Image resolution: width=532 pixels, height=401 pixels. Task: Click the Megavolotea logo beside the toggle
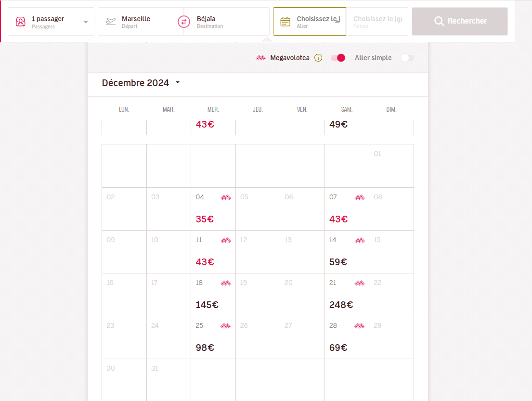click(260, 58)
